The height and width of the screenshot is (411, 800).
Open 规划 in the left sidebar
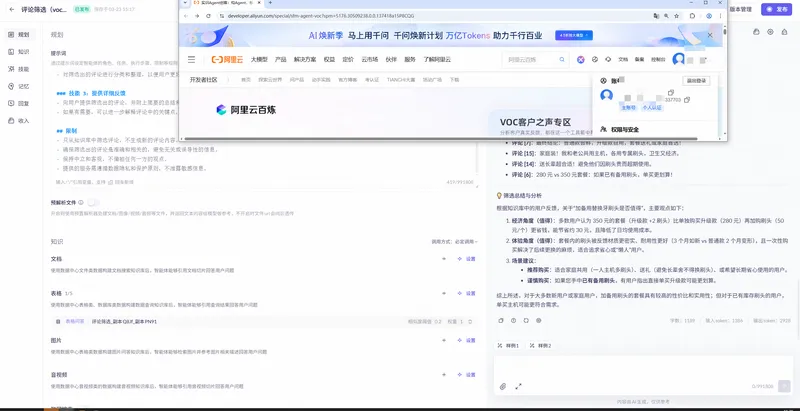pos(19,35)
